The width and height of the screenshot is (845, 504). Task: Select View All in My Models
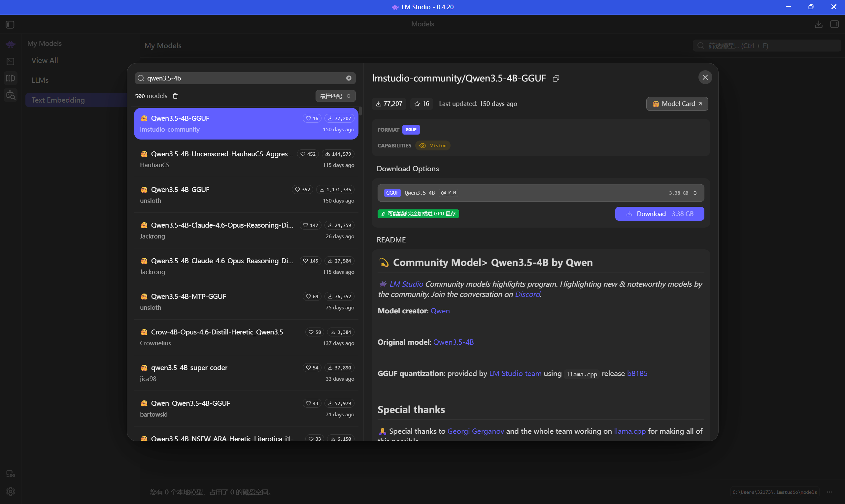pyautogui.click(x=45, y=60)
